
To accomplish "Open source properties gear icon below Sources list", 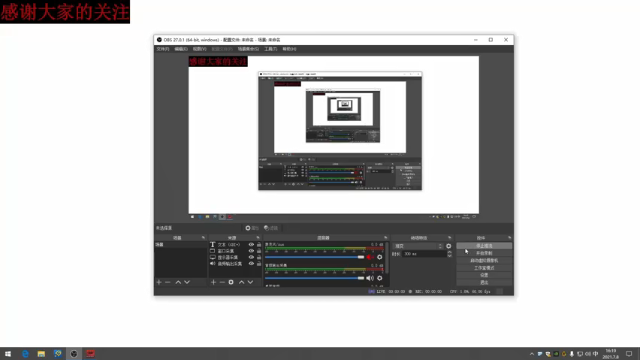I will tap(231, 282).
